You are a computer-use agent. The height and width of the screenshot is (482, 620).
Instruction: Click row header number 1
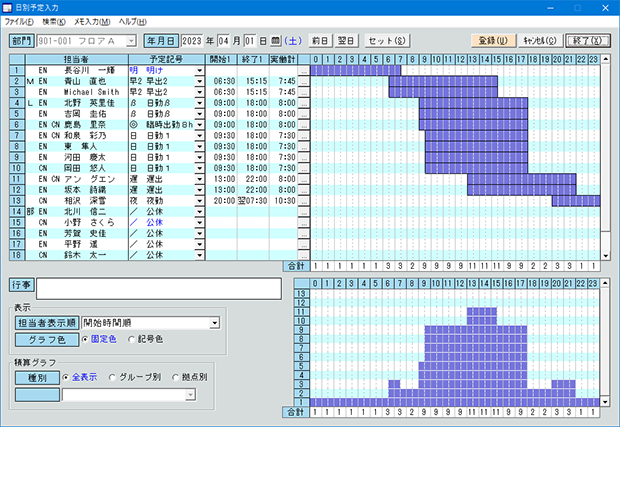coord(17,70)
